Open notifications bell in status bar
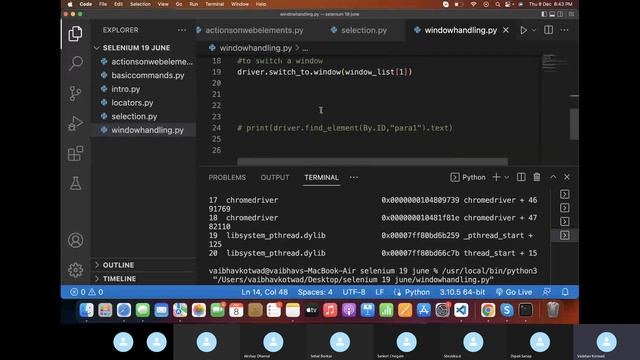 [x=565, y=292]
